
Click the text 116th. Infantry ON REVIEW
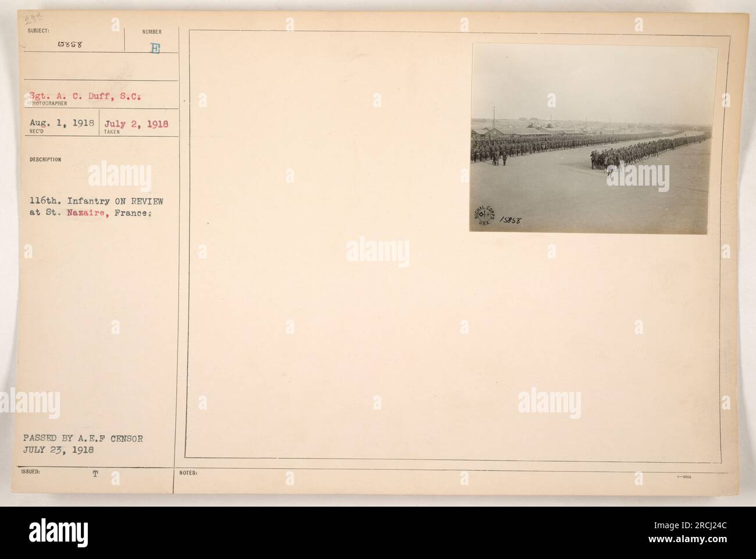[x=98, y=201]
